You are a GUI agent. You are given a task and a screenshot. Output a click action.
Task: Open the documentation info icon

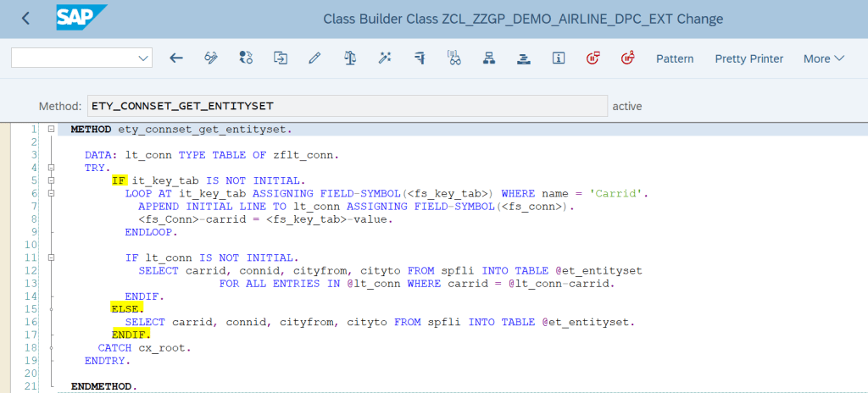point(559,58)
